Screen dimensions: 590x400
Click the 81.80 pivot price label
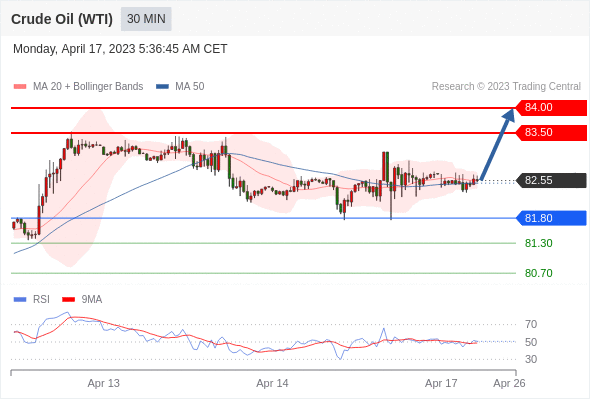click(x=551, y=218)
